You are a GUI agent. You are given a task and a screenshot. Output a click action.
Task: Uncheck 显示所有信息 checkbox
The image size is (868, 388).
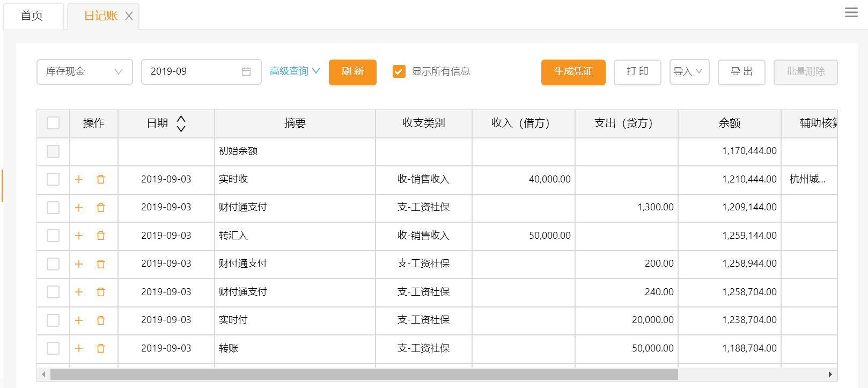tap(399, 71)
